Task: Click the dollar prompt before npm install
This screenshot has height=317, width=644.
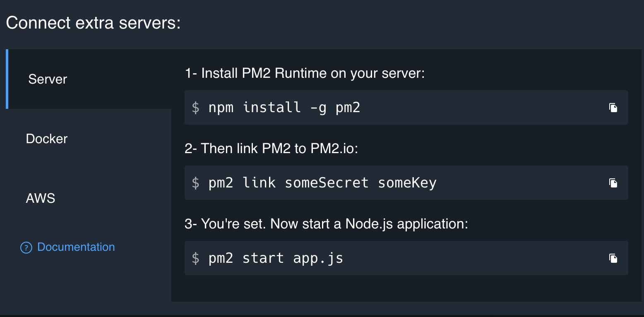Action: pyautogui.click(x=196, y=108)
